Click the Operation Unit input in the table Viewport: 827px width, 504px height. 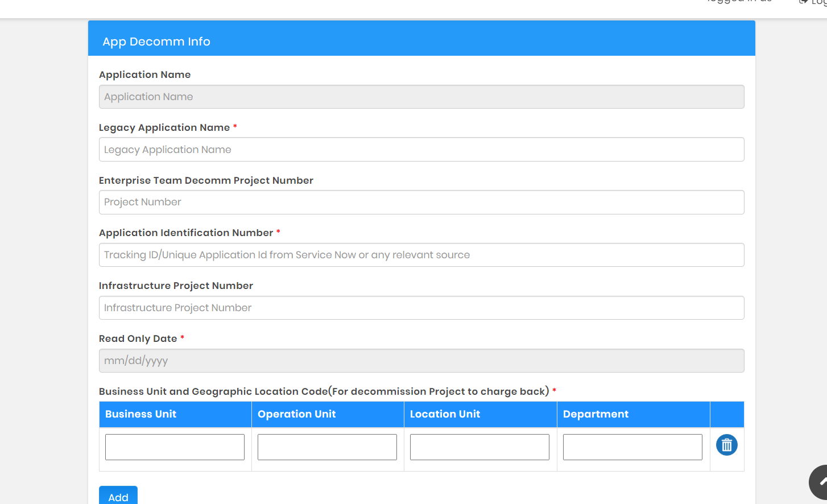(326, 447)
